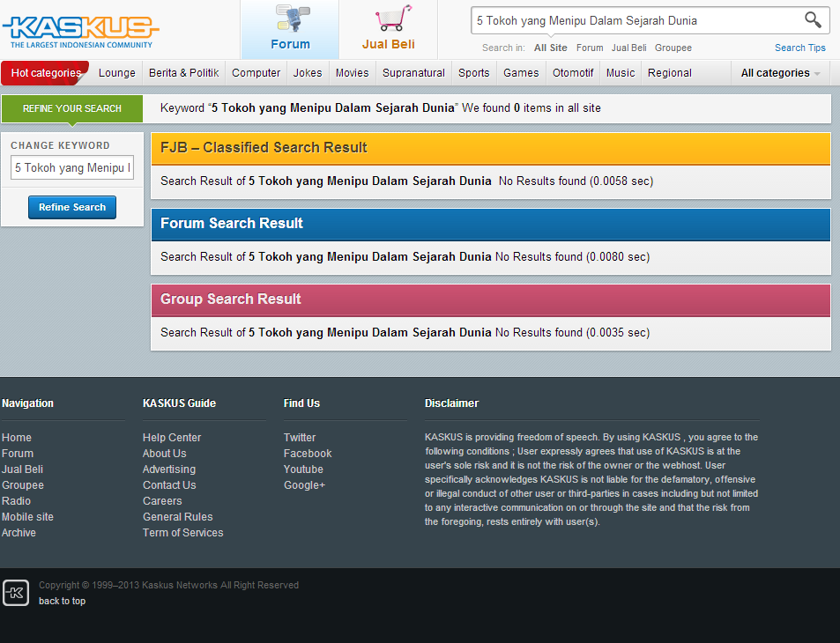Screen dimensions: 840x643
Task: Open the About Us link
Action: [165, 454]
